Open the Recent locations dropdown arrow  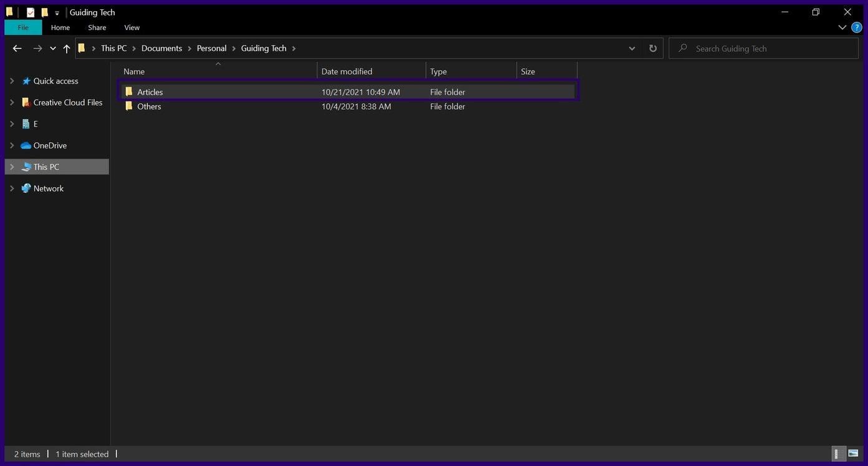(x=52, y=49)
